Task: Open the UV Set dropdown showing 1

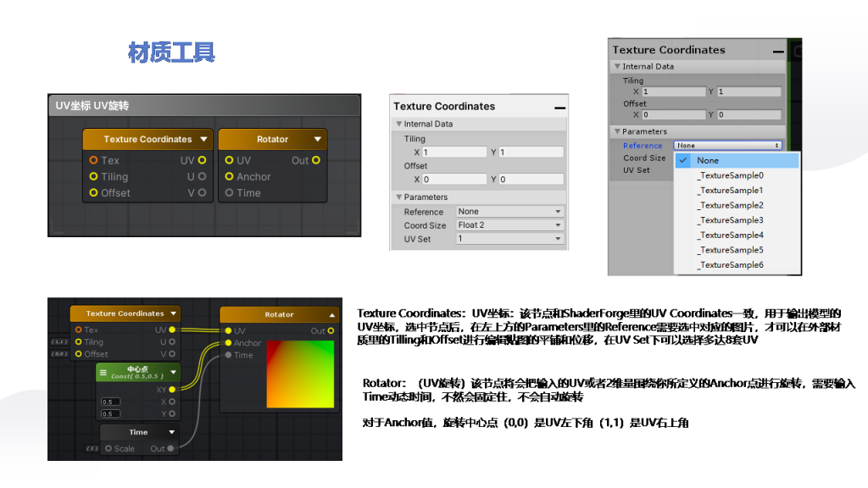Action: tap(509, 238)
